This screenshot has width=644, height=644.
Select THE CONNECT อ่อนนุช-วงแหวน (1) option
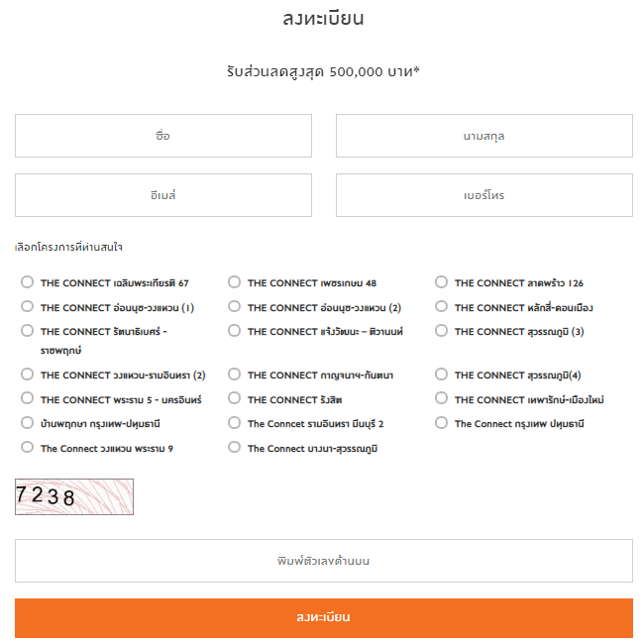(x=28, y=307)
